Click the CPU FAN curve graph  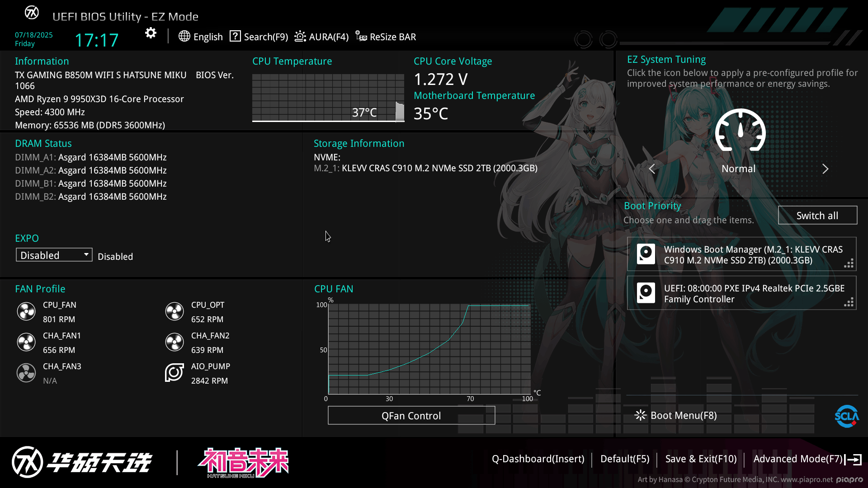429,349
